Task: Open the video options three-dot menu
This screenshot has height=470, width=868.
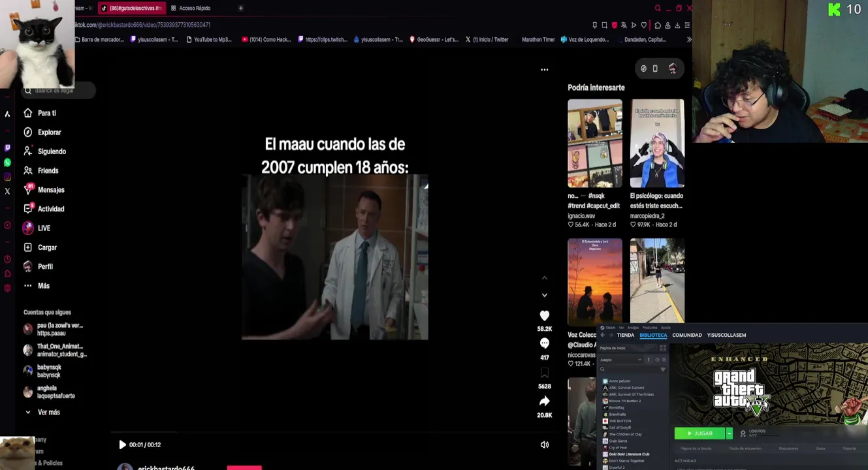Action: (545, 69)
